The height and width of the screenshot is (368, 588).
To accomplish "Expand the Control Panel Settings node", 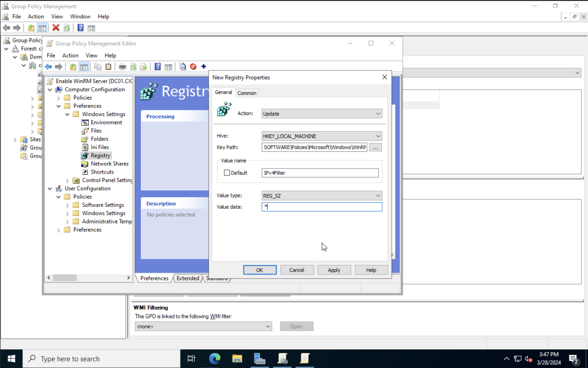I will coord(67,180).
